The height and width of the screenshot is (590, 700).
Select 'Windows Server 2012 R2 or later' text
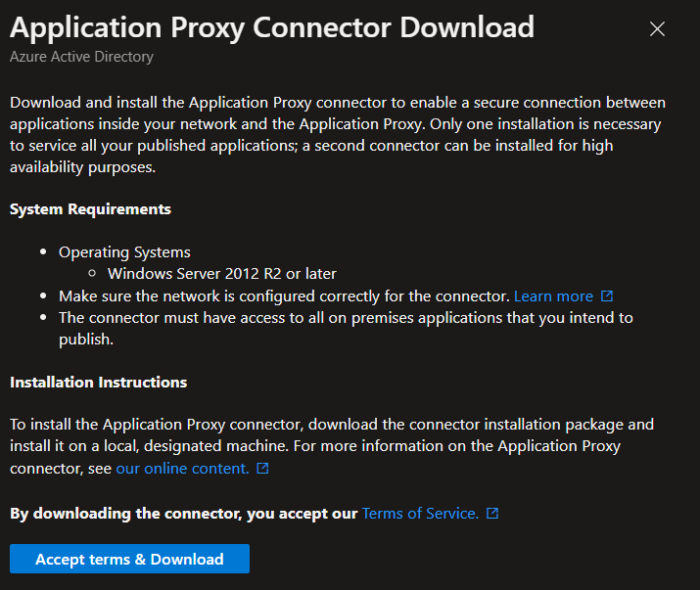(x=222, y=274)
